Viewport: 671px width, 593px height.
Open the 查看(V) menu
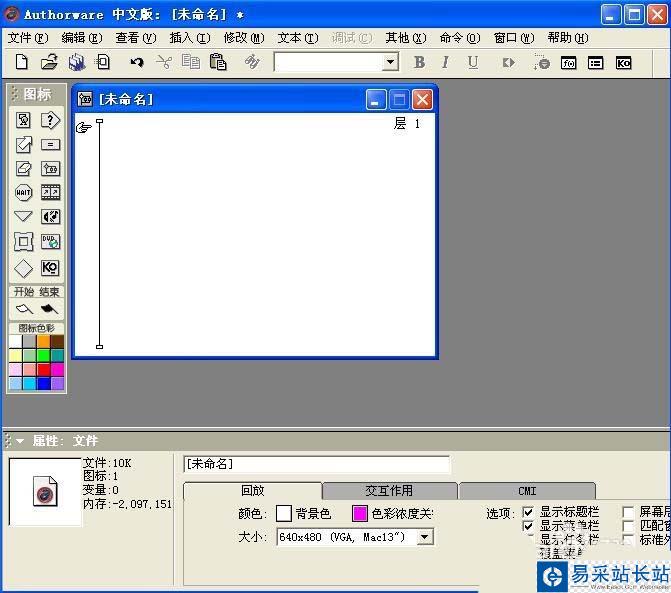coord(136,38)
